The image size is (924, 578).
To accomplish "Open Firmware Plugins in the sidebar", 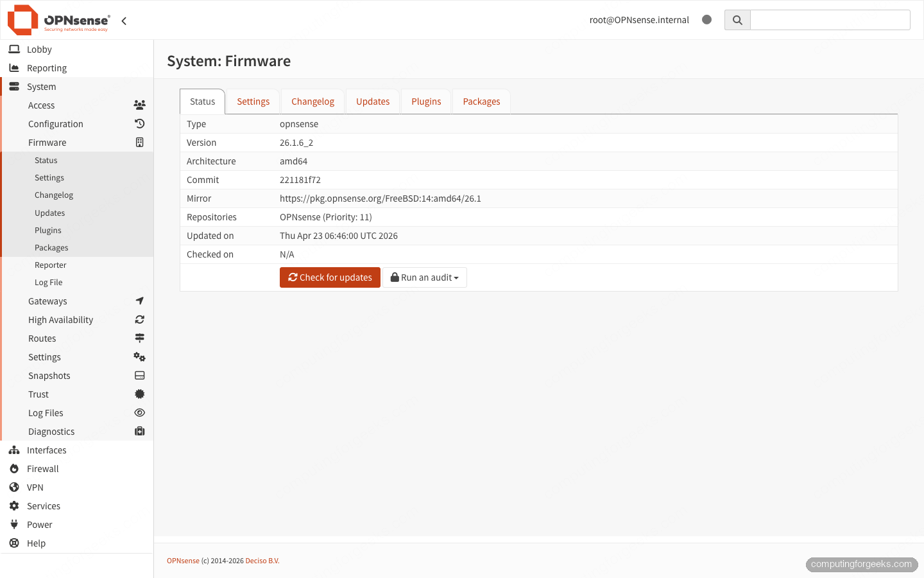I will [77, 231].
